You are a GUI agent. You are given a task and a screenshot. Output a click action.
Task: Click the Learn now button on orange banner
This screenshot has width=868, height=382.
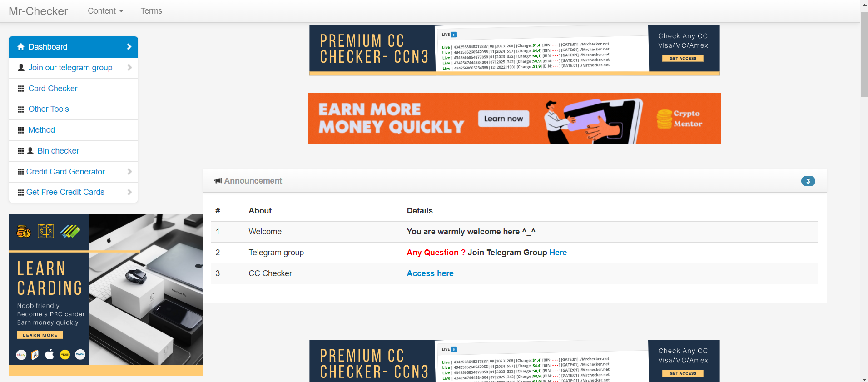[x=504, y=119]
